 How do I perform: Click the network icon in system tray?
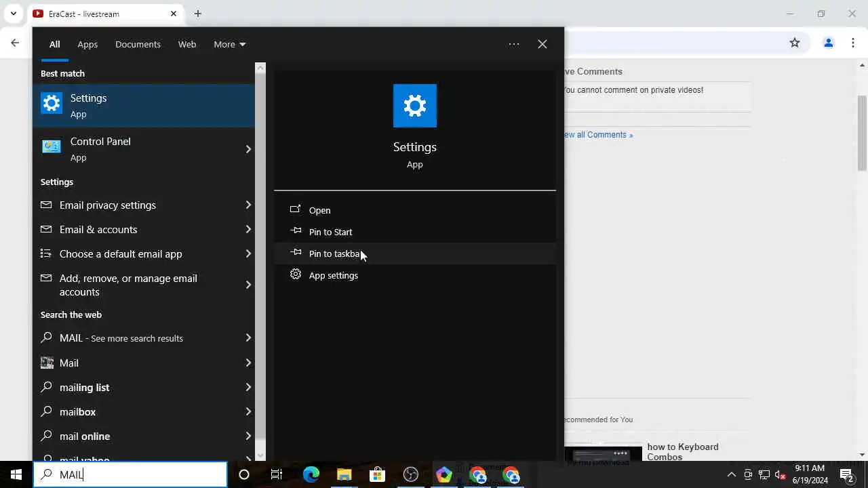pos(764,474)
